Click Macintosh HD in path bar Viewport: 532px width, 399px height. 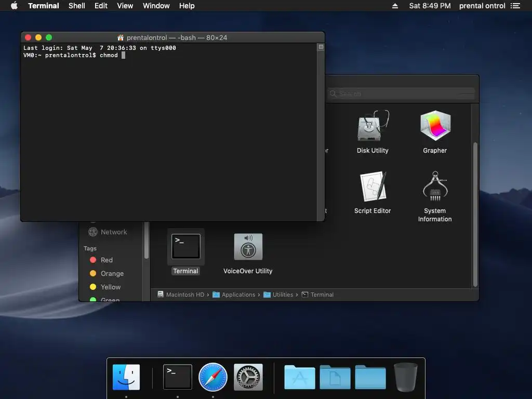181,295
